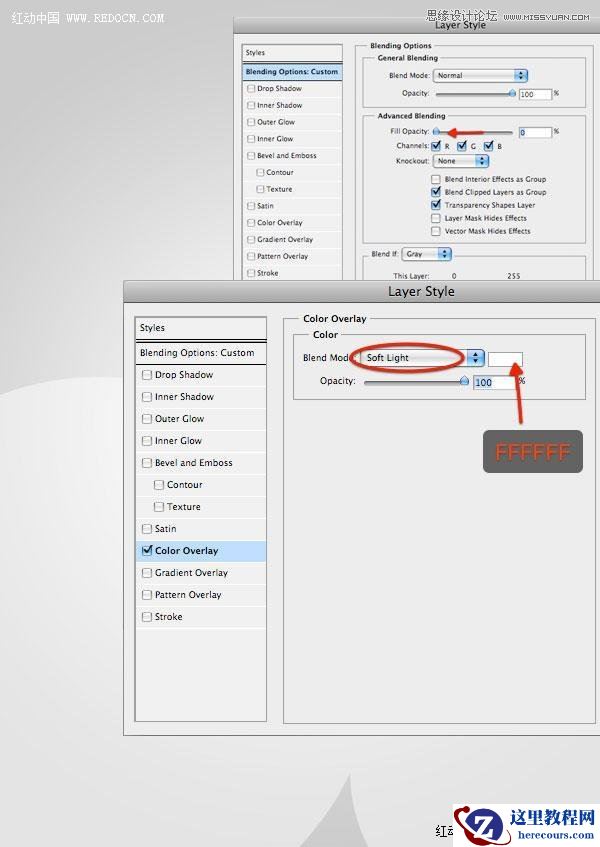
Task: Select Styles in front window list
Action: [201, 328]
